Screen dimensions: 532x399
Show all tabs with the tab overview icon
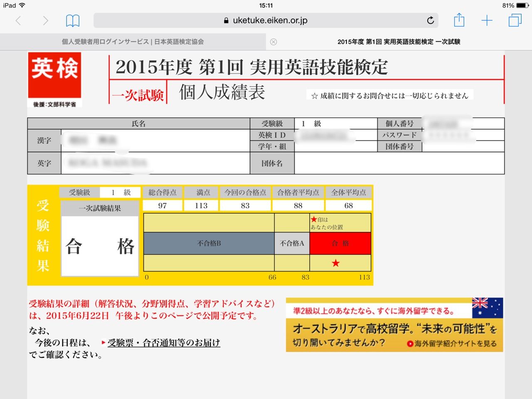515,20
